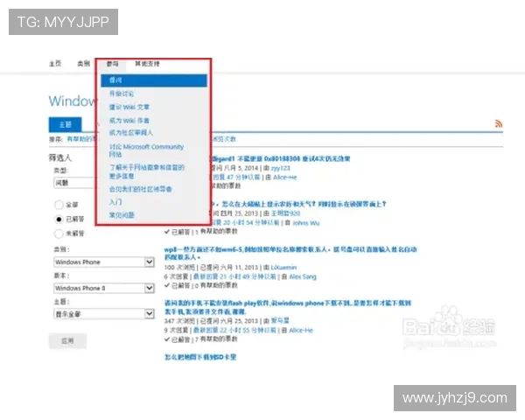Open the 问题 type dropdown
The width and height of the screenshot is (525, 420).
tap(74, 183)
